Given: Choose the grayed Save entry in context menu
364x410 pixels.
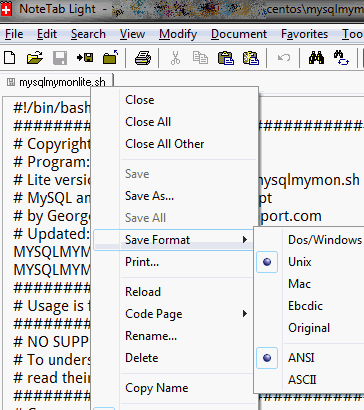Looking at the screenshot, I should coord(174,174).
